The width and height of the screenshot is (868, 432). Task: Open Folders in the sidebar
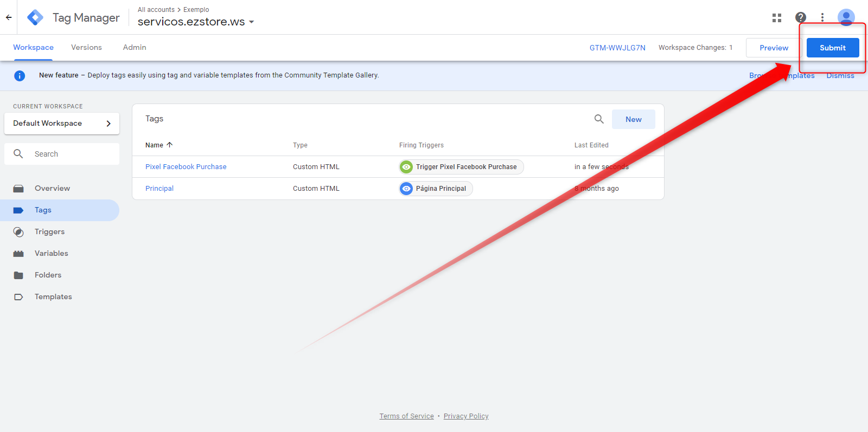pyautogui.click(x=60, y=275)
